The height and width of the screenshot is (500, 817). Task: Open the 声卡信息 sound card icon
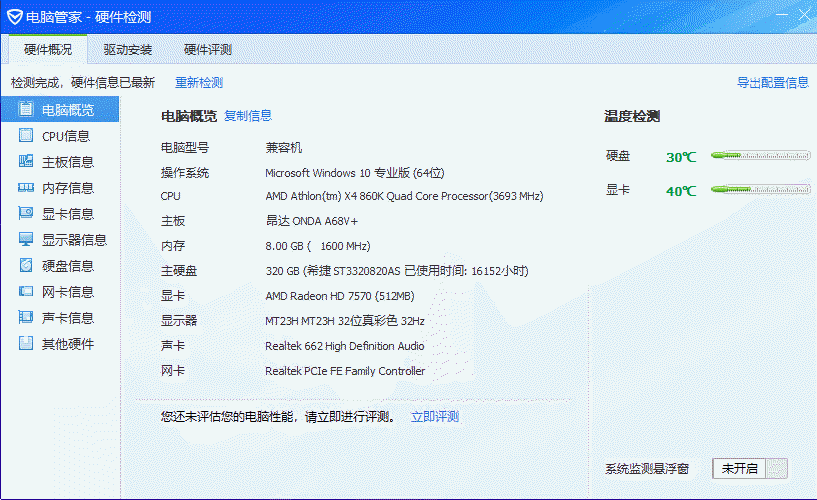pyautogui.click(x=26, y=317)
